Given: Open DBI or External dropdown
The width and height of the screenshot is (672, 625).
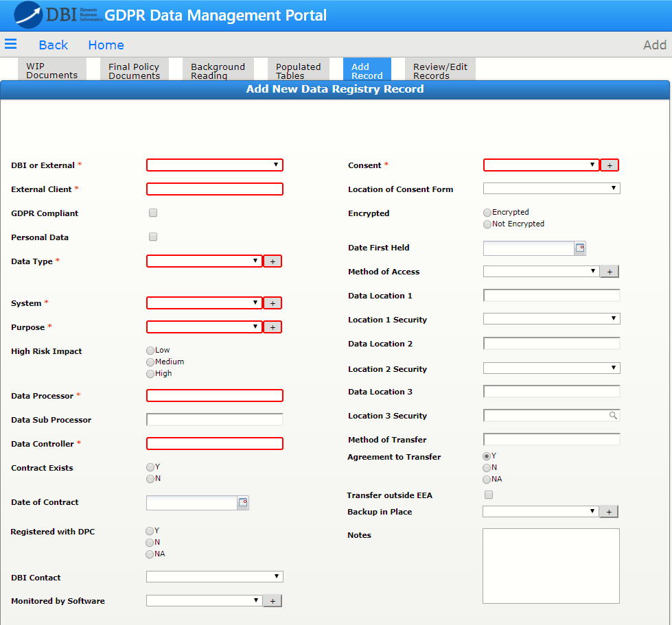Looking at the screenshot, I should click(x=215, y=165).
